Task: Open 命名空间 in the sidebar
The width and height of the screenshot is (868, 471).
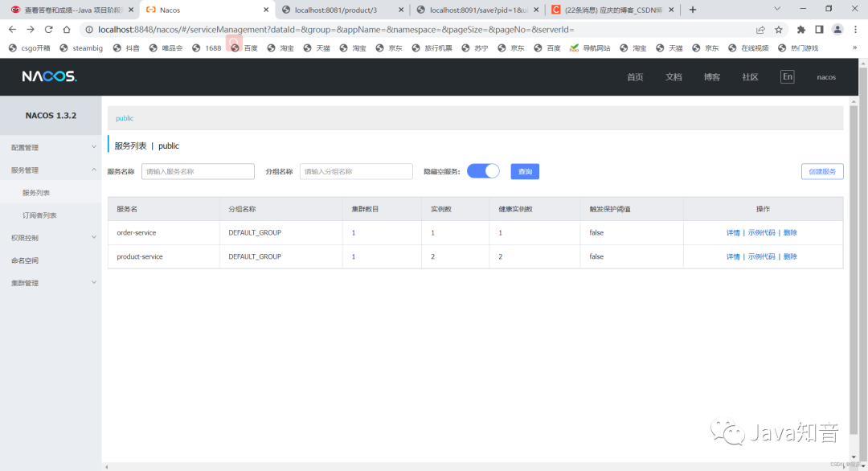Action: (x=25, y=260)
